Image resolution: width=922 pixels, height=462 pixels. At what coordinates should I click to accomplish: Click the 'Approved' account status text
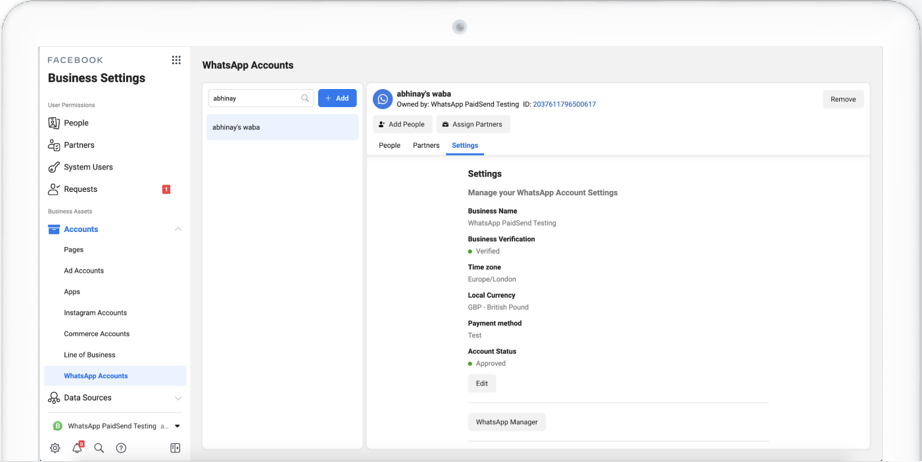[490, 363]
